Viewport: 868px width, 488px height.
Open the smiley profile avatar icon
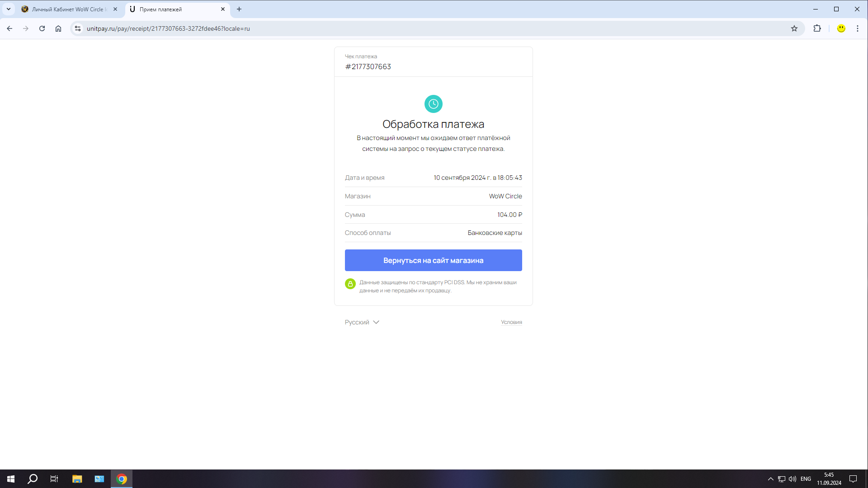tap(841, 28)
